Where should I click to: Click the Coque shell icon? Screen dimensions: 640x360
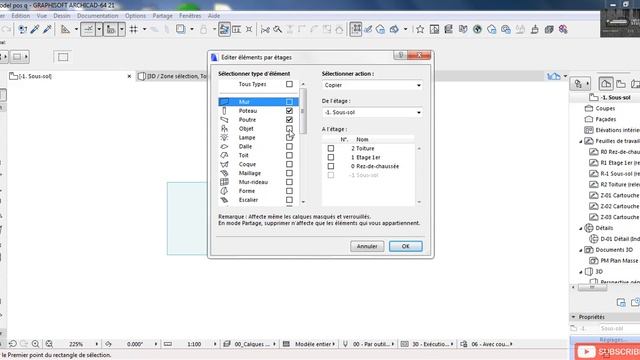tap(224, 164)
